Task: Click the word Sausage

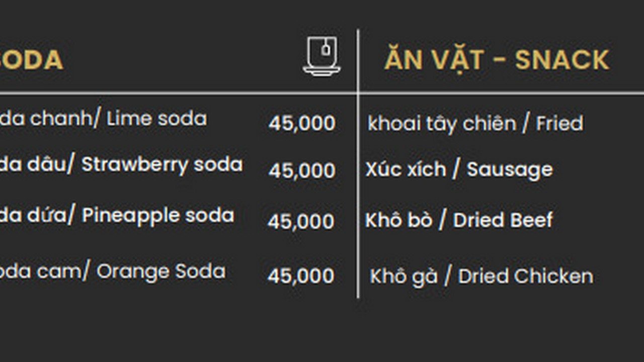Action: pos(509,170)
